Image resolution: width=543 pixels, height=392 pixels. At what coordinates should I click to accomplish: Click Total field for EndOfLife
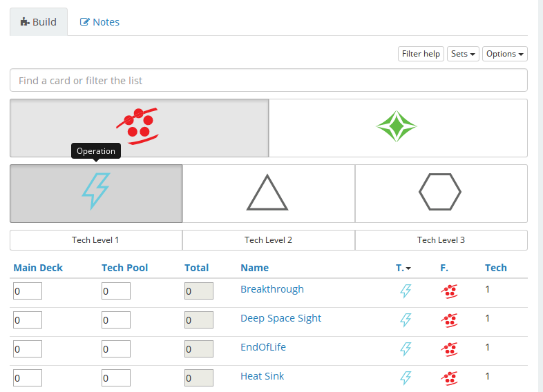(199, 349)
